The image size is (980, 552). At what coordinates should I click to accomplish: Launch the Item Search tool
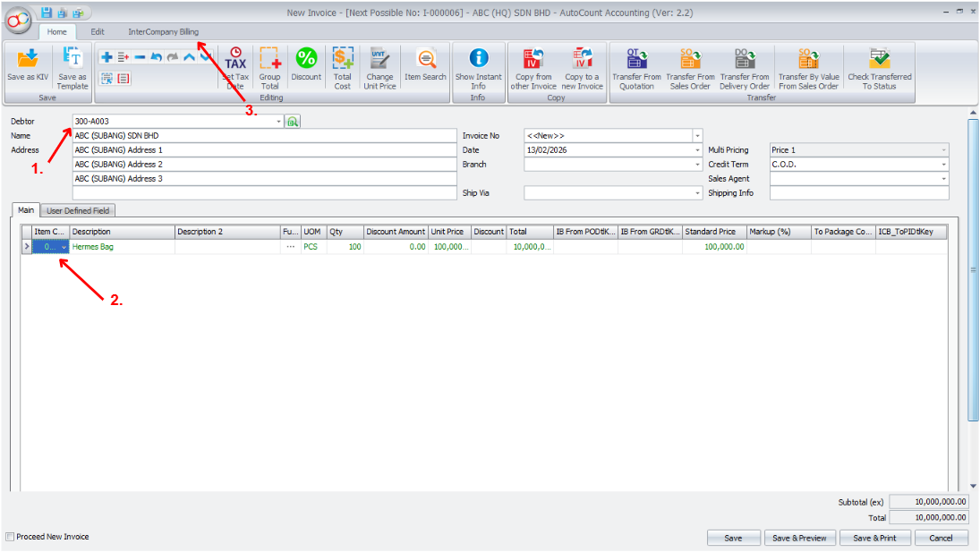pyautogui.click(x=424, y=63)
